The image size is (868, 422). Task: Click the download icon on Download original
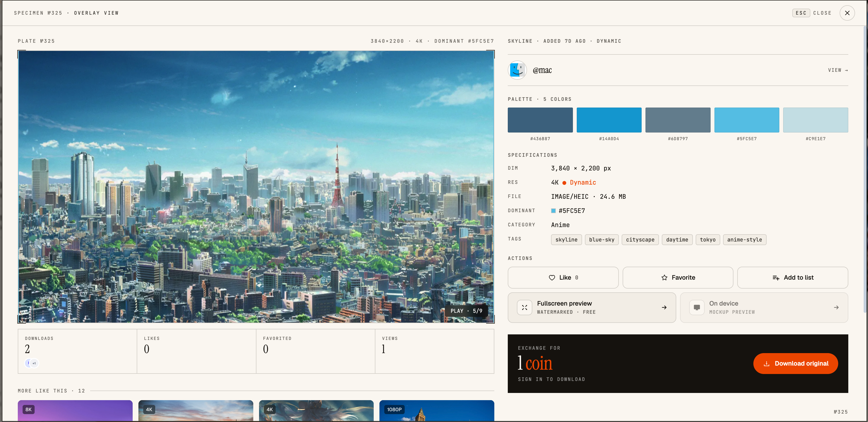767,363
